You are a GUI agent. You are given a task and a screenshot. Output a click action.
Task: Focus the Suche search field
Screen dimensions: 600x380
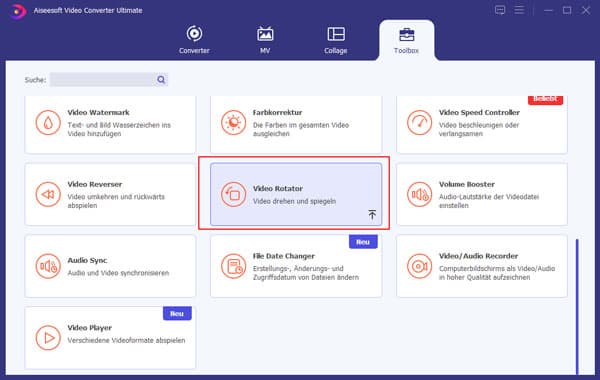tap(109, 80)
